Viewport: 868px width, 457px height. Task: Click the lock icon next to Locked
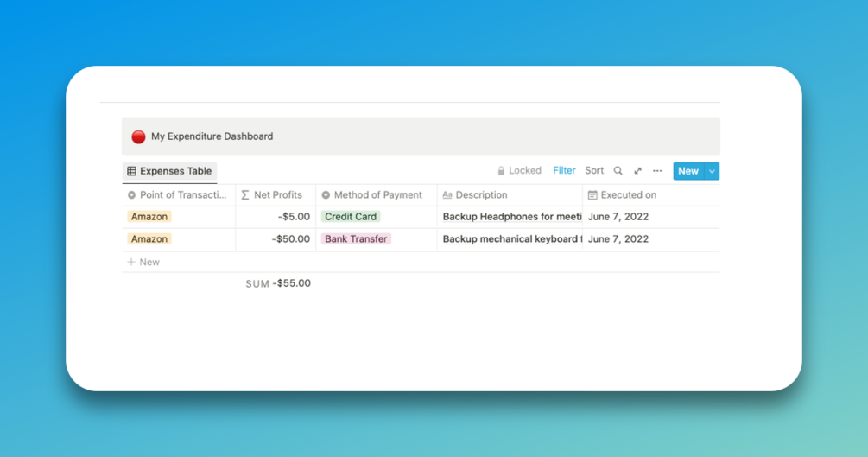pos(501,170)
